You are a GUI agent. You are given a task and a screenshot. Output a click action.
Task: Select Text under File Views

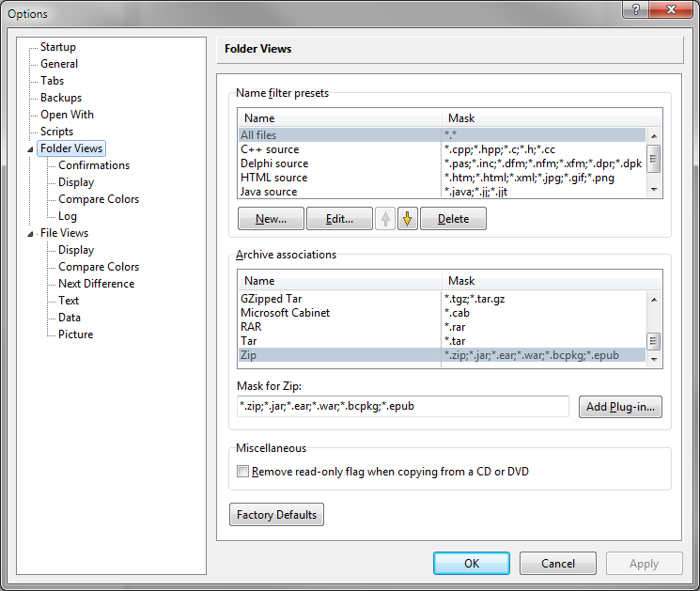point(69,301)
